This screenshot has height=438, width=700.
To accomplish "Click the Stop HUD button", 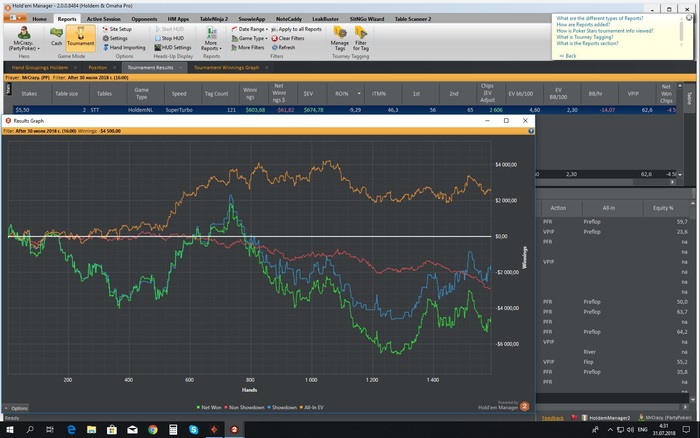I will coord(169,38).
